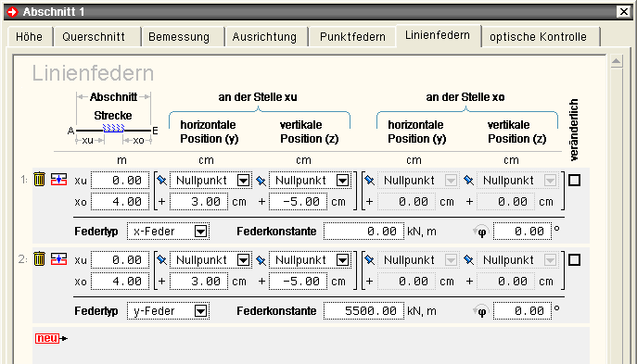Click pin icon beside row 1 horizontal xu Nullpunkt

tap(161, 181)
